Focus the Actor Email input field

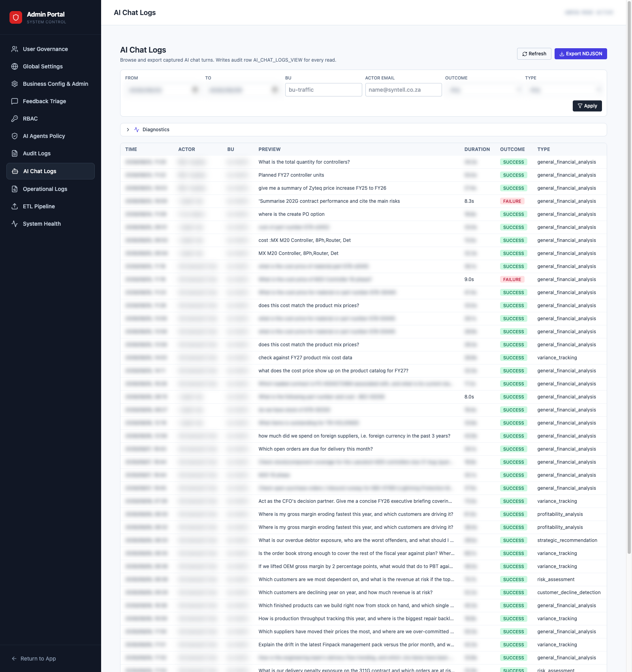(403, 90)
